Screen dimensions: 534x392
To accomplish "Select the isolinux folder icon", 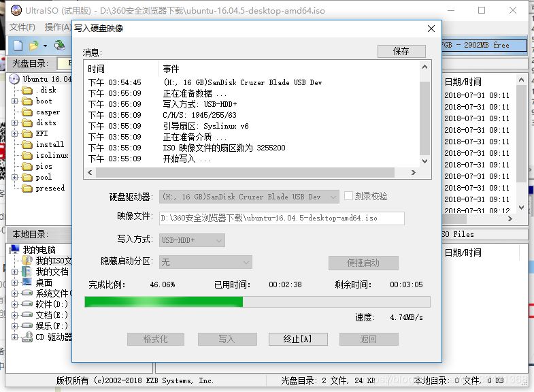I will coord(27,156).
